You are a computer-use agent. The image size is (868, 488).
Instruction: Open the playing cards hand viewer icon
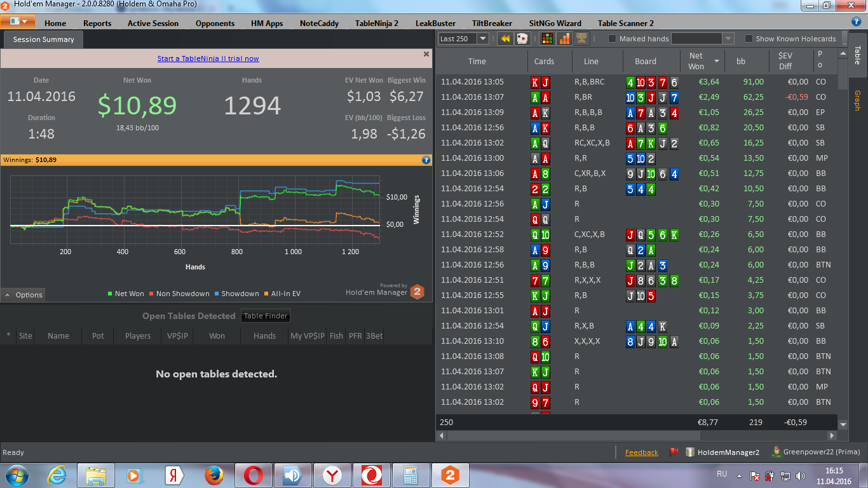pyautogui.click(x=522, y=39)
